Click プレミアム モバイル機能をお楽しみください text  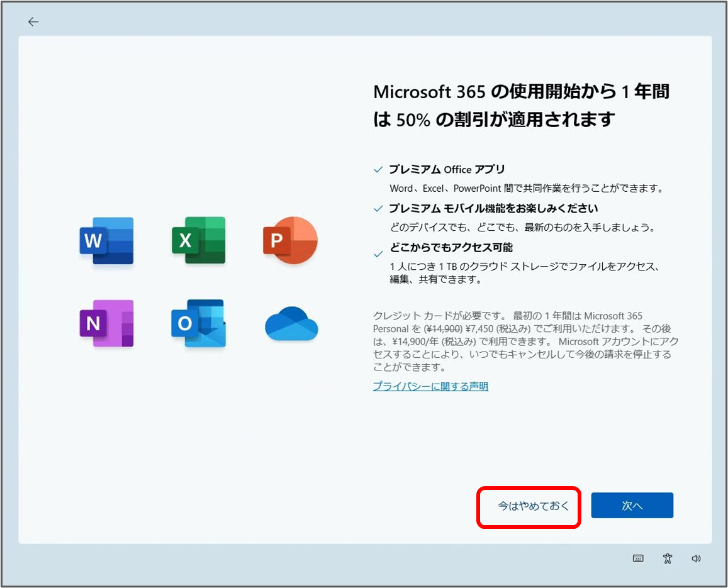pyautogui.click(x=493, y=208)
